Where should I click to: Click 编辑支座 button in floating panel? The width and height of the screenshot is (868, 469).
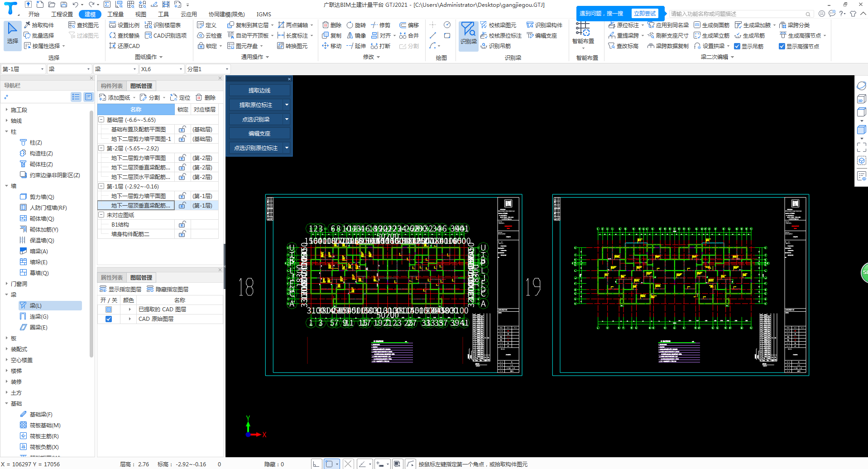[x=259, y=134]
